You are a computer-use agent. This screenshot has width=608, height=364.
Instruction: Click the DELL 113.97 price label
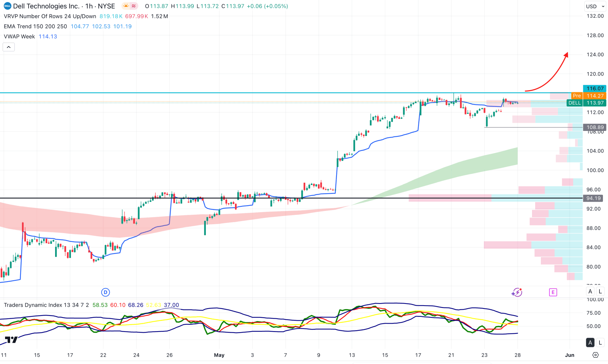(x=586, y=103)
